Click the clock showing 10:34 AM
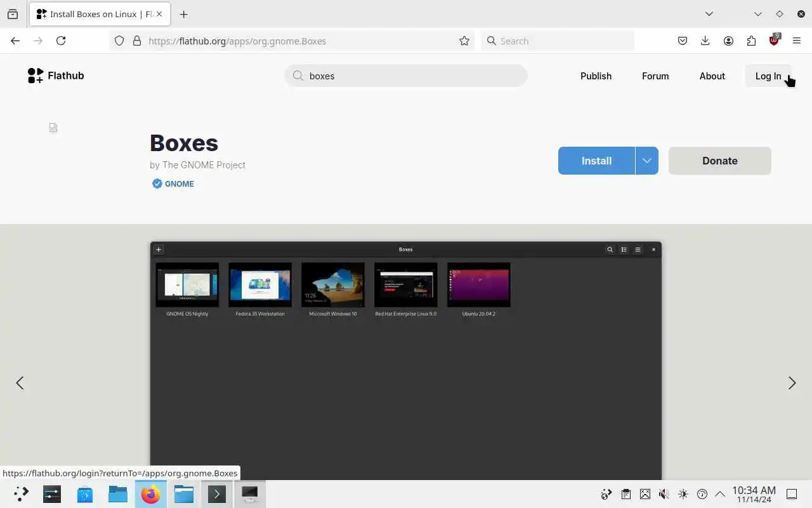Viewport: 812px width, 508px height. tap(754, 494)
